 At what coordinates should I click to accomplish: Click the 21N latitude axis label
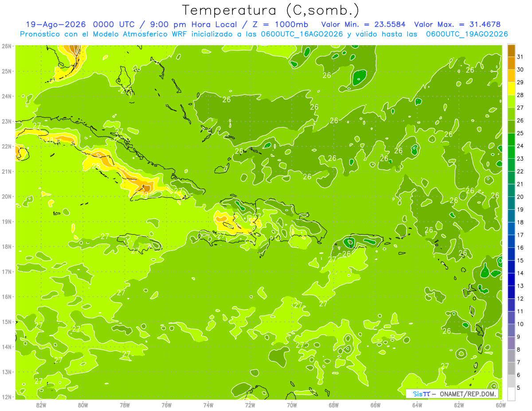(x=7, y=171)
